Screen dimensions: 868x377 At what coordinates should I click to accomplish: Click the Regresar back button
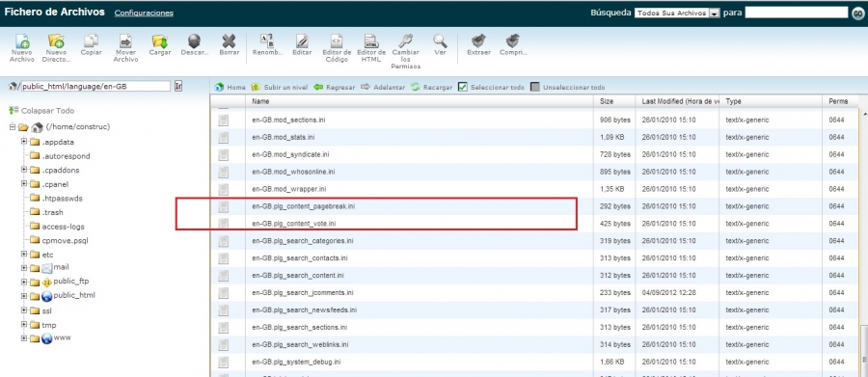pos(335,87)
